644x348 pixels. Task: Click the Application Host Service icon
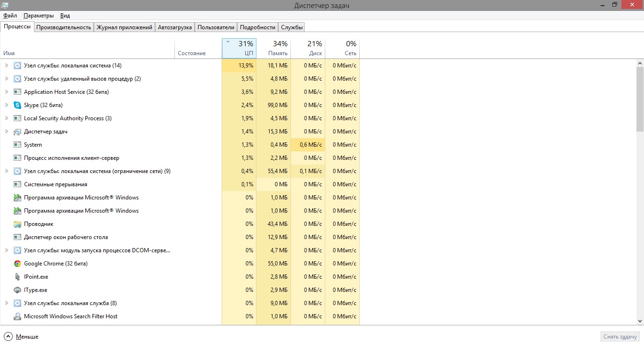pos(17,92)
